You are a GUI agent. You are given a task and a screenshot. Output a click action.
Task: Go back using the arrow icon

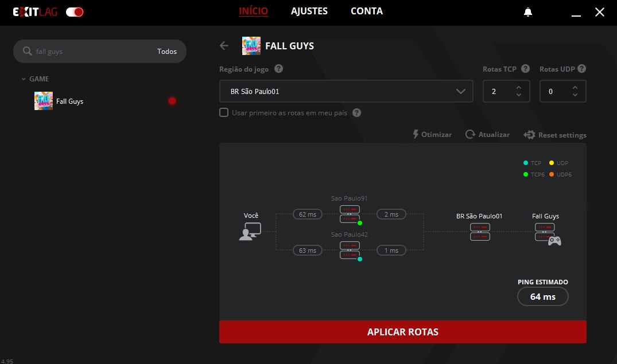(224, 46)
